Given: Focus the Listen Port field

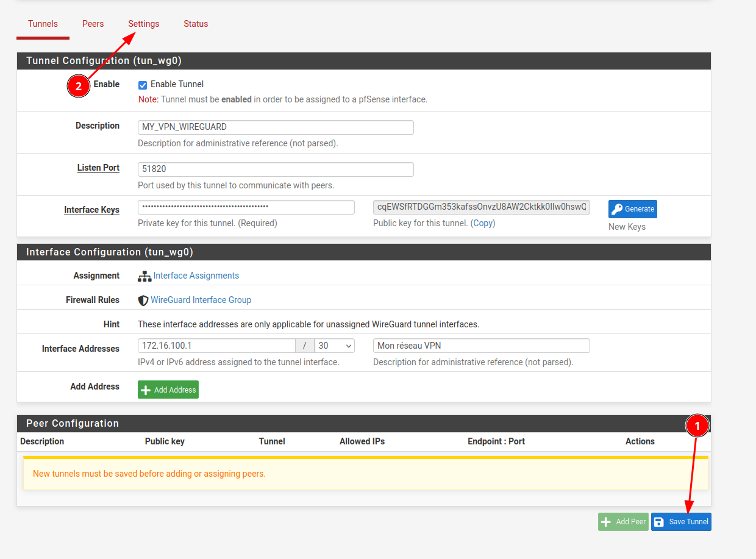Looking at the screenshot, I should [x=276, y=169].
